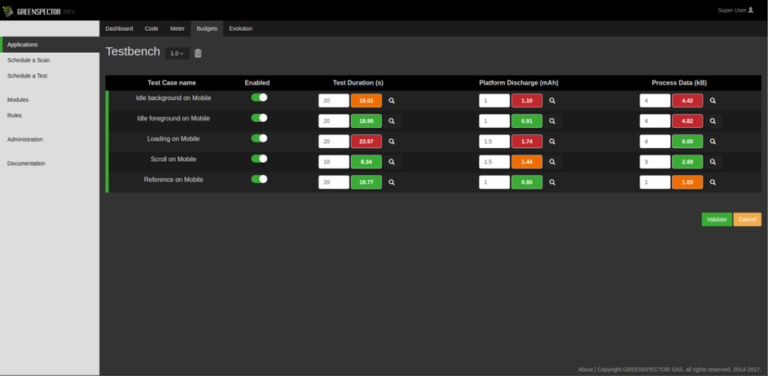Click the Super User profile icon
Screen dimensions: 768x376
pos(750,10)
